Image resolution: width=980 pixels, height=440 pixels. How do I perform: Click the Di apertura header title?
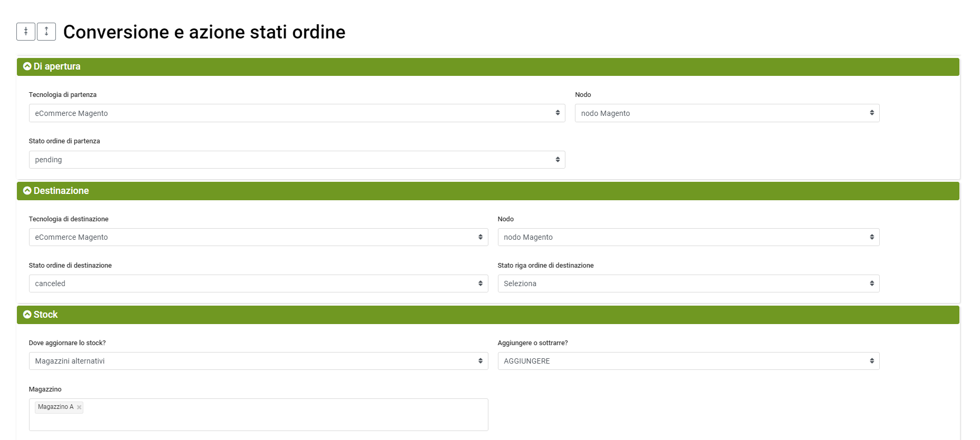[57, 66]
